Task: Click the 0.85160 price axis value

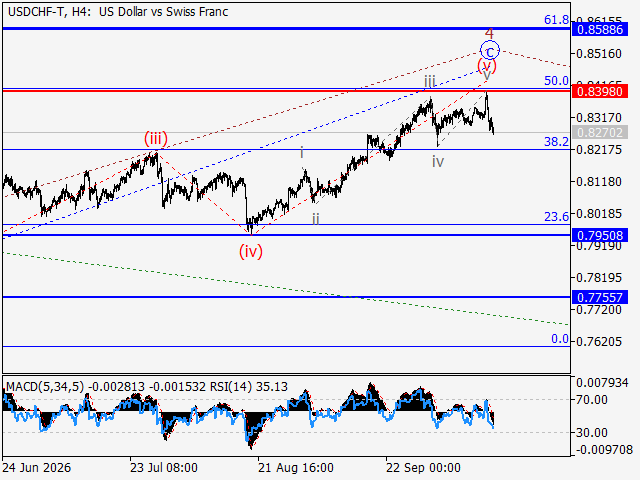Action: [599, 53]
